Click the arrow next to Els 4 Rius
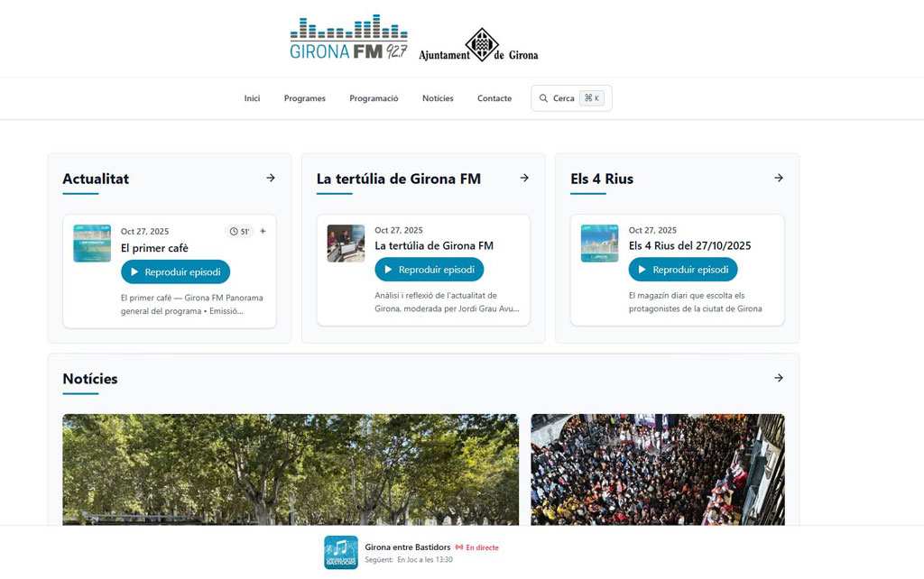This screenshot has height=579, width=924. (x=779, y=179)
